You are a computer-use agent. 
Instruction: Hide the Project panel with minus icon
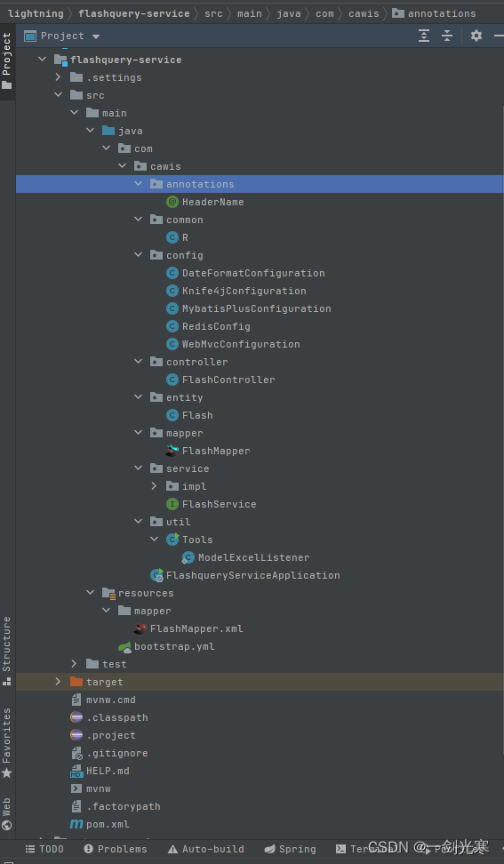pos(499,36)
